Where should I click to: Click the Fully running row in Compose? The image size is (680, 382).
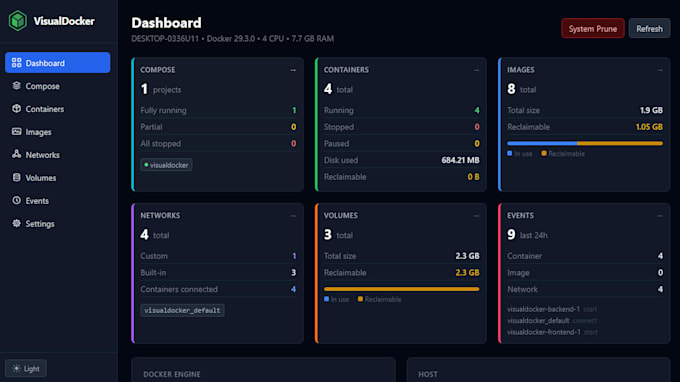pos(218,110)
